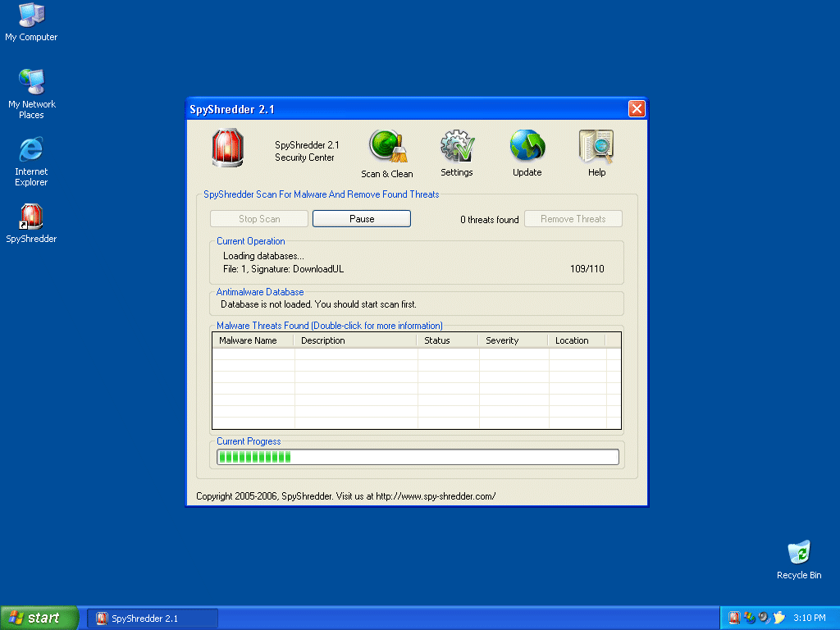The height and width of the screenshot is (630, 840).
Task: Click the SpyShredder system tray icon
Action: (734, 618)
